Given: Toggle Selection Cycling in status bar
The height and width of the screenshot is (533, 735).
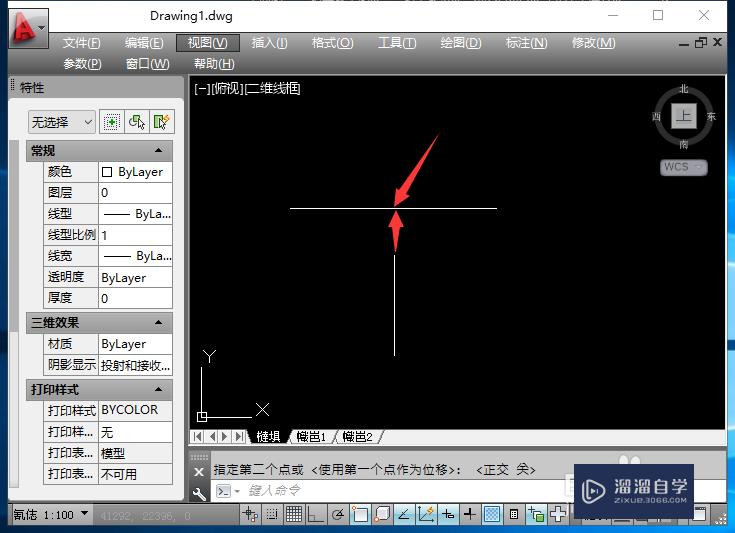Looking at the screenshot, I should point(536,515).
